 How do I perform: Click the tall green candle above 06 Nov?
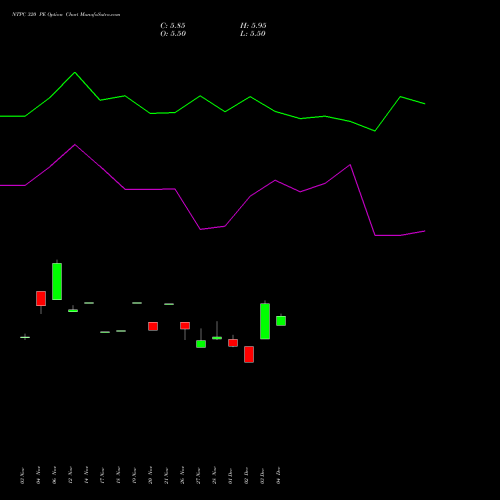[x=57, y=281]
